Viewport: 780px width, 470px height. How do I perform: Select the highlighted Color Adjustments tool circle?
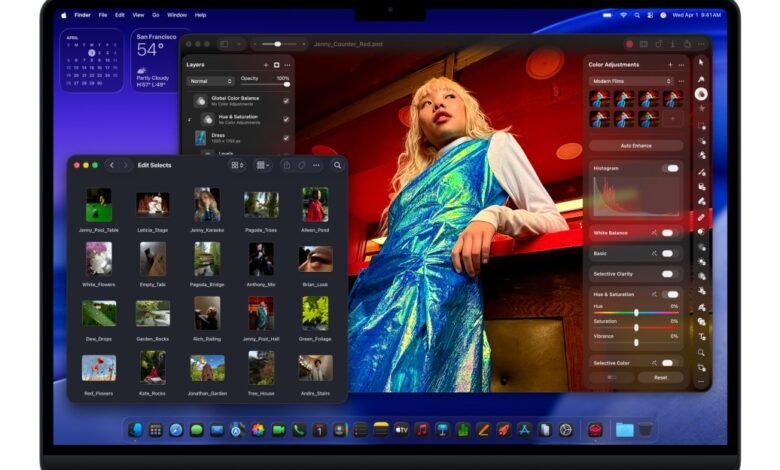[701, 94]
